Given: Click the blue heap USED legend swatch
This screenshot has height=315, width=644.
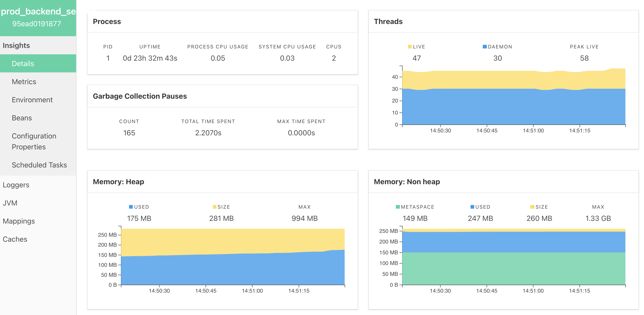Looking at the screenshot, I should (x=131, y=207).
